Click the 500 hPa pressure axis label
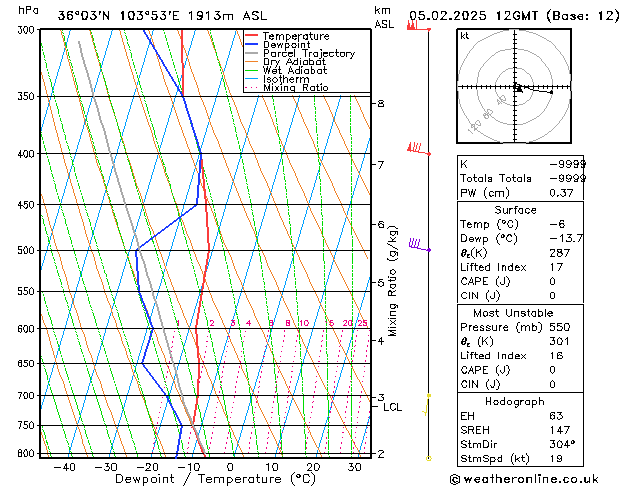 [x=26, y=250]
